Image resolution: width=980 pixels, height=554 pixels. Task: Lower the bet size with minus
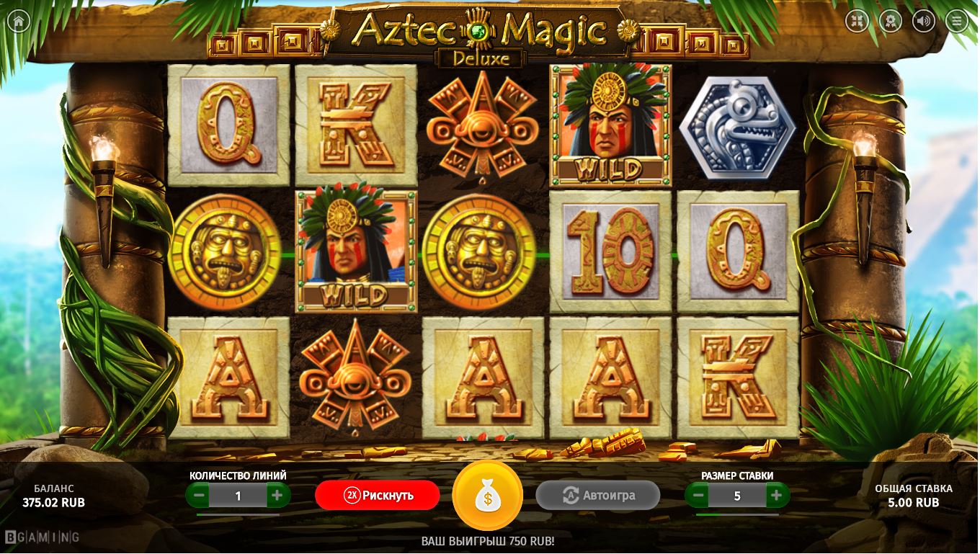698,496
